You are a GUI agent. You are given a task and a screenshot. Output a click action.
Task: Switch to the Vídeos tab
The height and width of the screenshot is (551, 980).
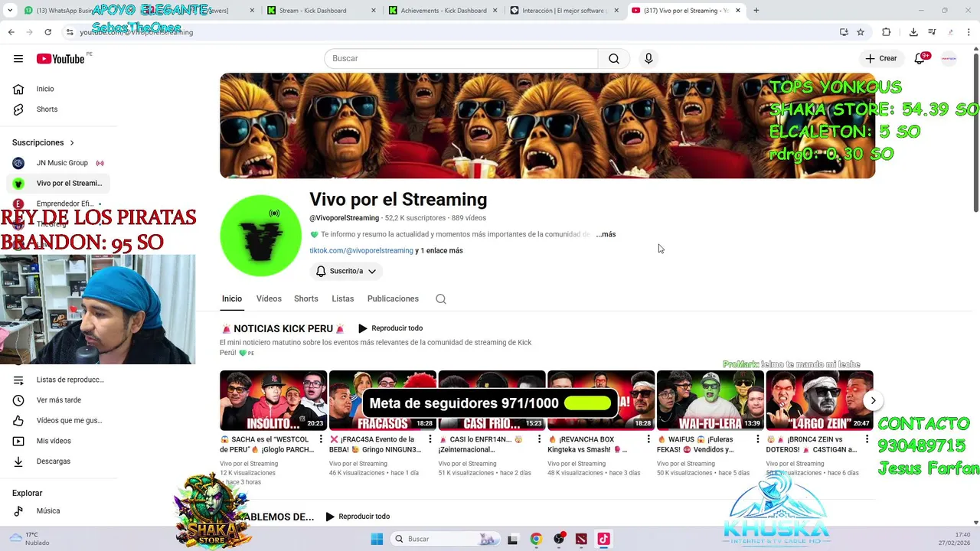(269, 299)
